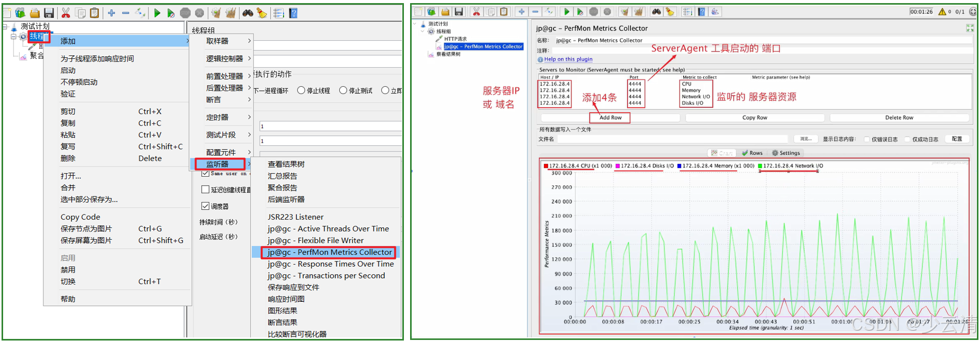Image resolution: width=980 pixels, height=341 pixels.
Task: Click the binoculars Search icon in right toolbar
Action: pos(656,11)
